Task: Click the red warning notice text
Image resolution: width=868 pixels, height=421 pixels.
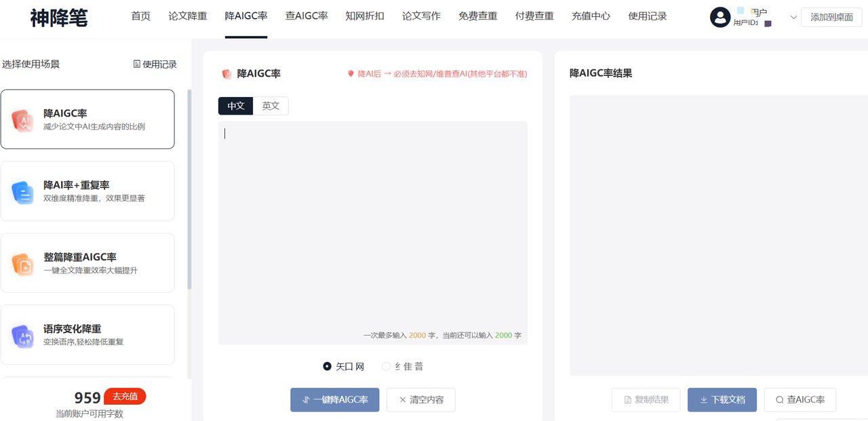Action: tap(442, 74)
